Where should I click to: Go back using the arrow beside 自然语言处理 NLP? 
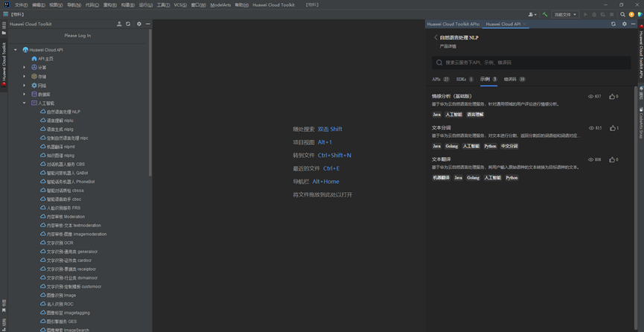click(x=436, y=37)
